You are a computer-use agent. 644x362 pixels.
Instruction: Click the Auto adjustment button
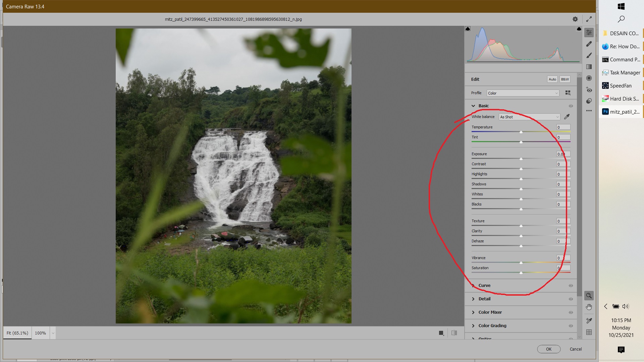click(552, 79)
